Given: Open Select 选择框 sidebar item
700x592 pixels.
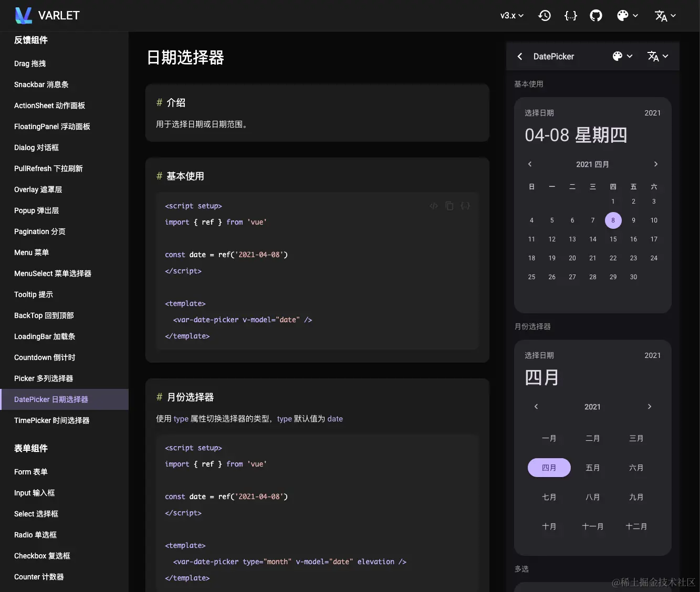Looking at the screenshot, I should point(64,514).
